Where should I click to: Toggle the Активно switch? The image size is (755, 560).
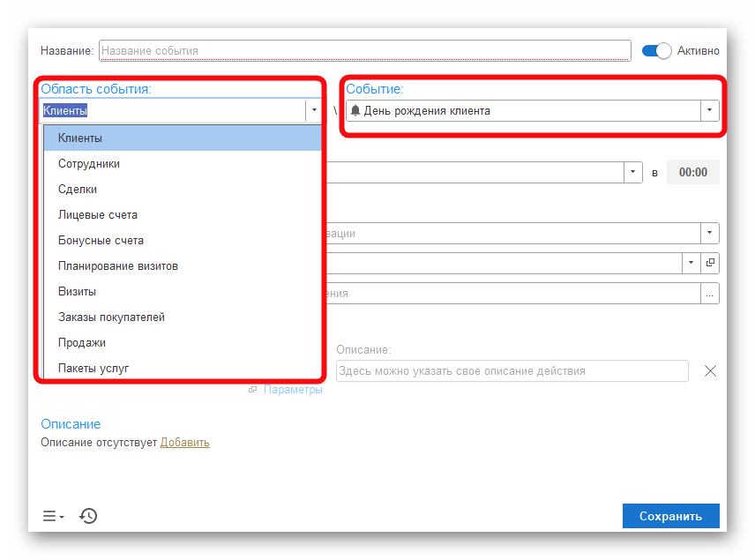coord(656,51)
